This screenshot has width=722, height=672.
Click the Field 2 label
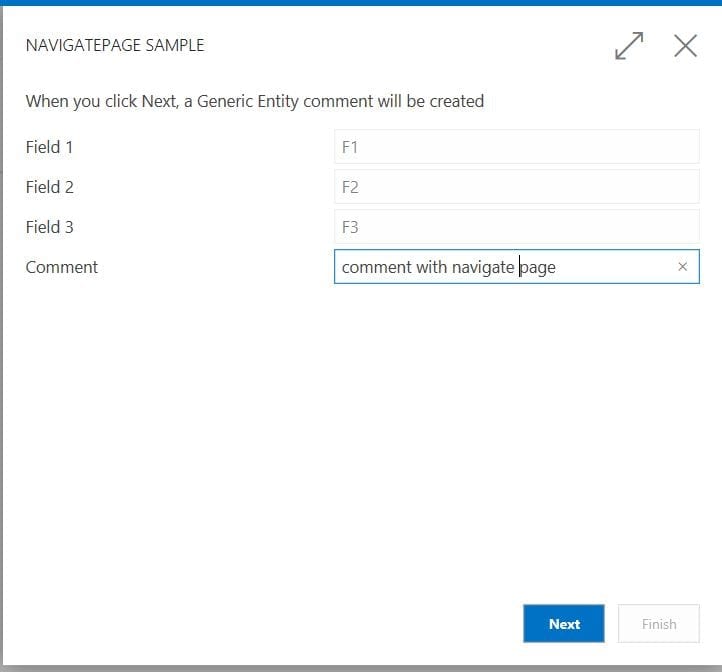tap(50, 187)
